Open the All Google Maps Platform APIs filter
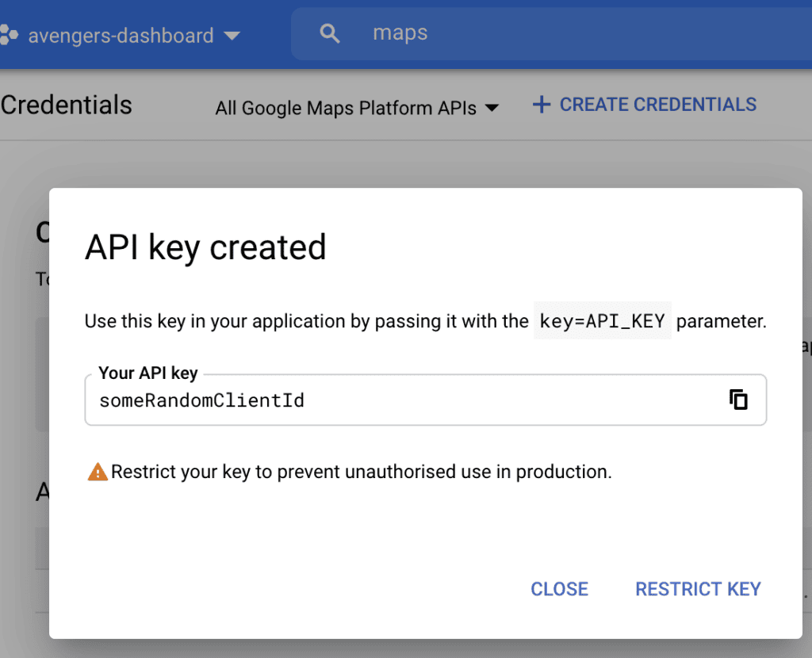Image resolution: width=812 pixels, height=658 pixels. tap(357, 108)
